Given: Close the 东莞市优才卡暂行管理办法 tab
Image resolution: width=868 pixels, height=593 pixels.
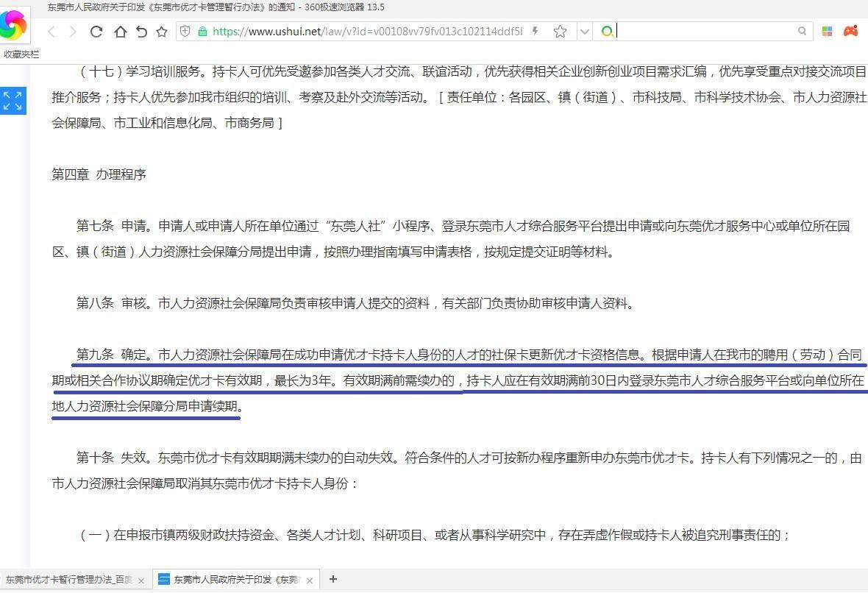Looking at the screenshot, I should tap(141, 580).
